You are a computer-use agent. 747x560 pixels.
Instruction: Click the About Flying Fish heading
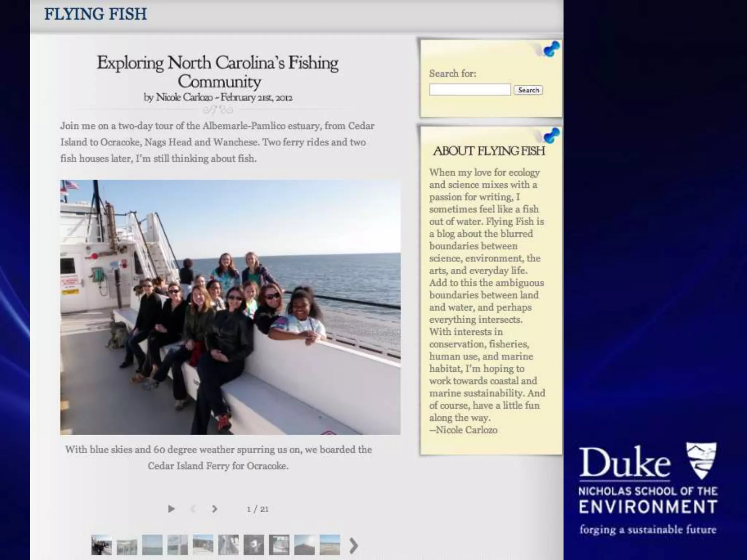[489, 151]
